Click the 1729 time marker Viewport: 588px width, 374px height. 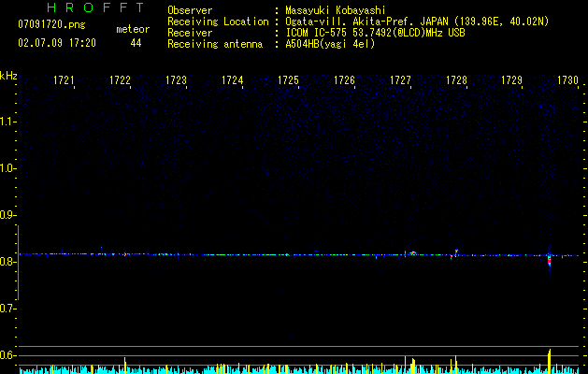point(512,80)
